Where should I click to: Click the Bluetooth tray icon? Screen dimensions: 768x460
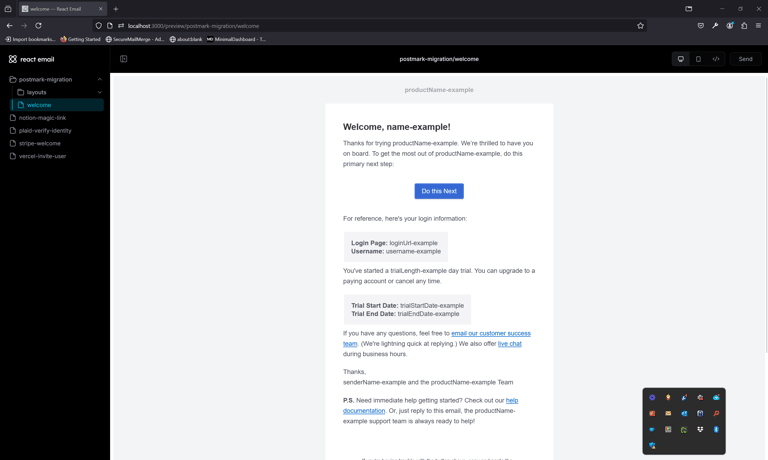pyautogui.click(x=716, y=429)
